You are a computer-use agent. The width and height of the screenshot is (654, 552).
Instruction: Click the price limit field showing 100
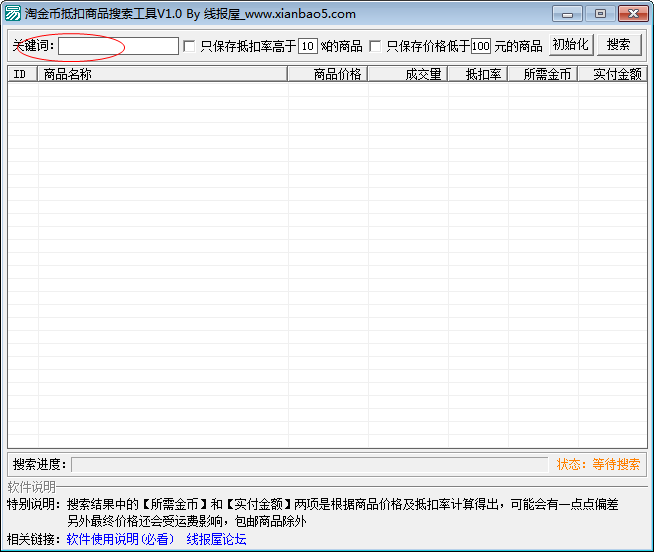pyautogui.click(x=480, y=46)
